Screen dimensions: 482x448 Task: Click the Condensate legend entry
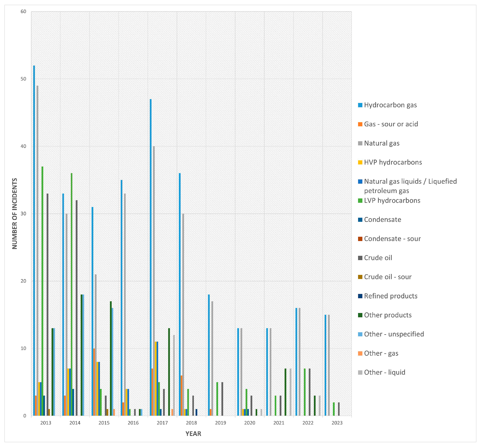click(x=382, y=220)
